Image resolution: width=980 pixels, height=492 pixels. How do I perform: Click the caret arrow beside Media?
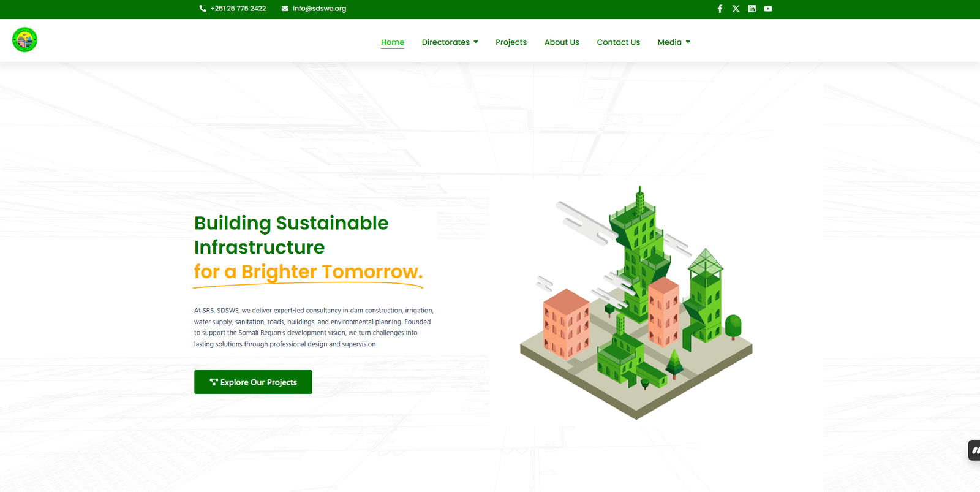tap(688, 42)
